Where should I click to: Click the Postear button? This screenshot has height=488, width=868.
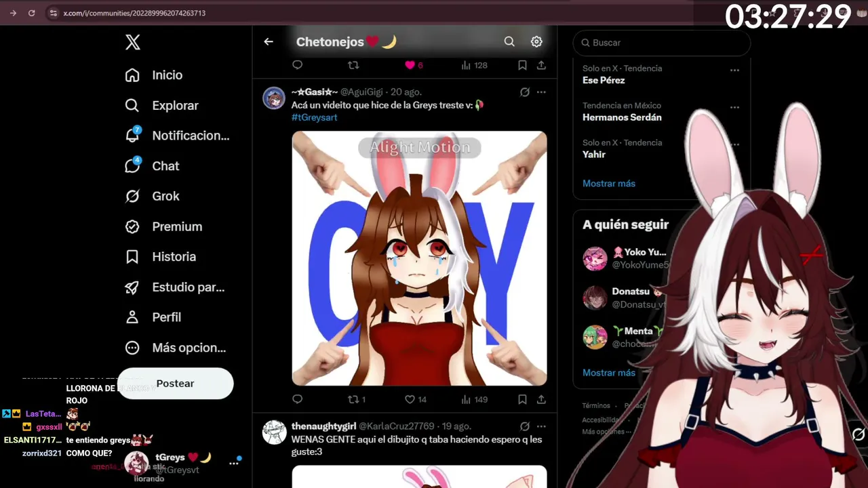click(x=175, y=384)
